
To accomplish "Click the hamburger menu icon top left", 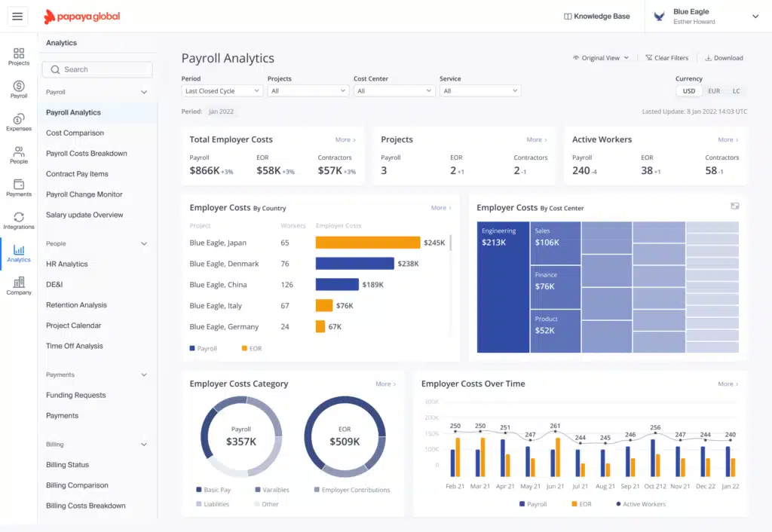I will (17, 16).
